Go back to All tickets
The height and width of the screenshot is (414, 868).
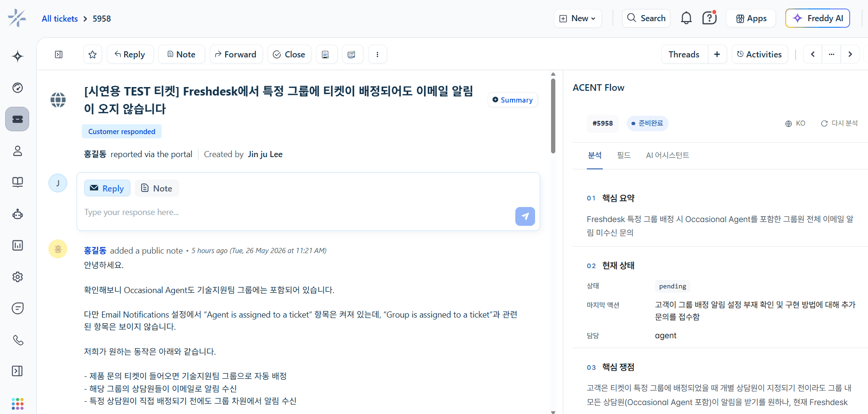(60, 19)
